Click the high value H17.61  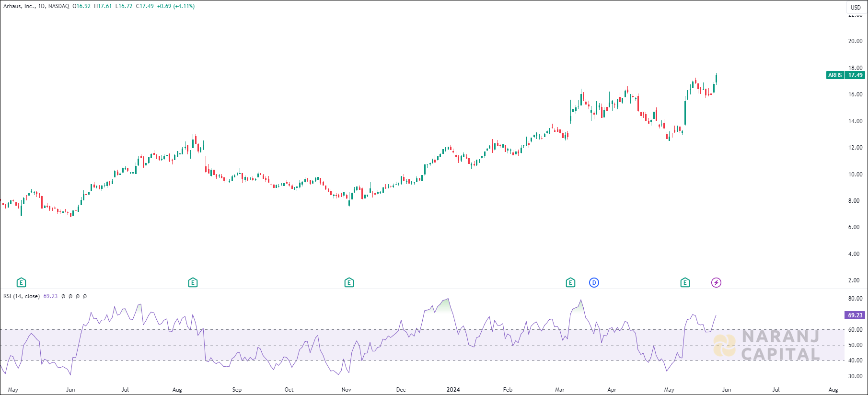103,6
